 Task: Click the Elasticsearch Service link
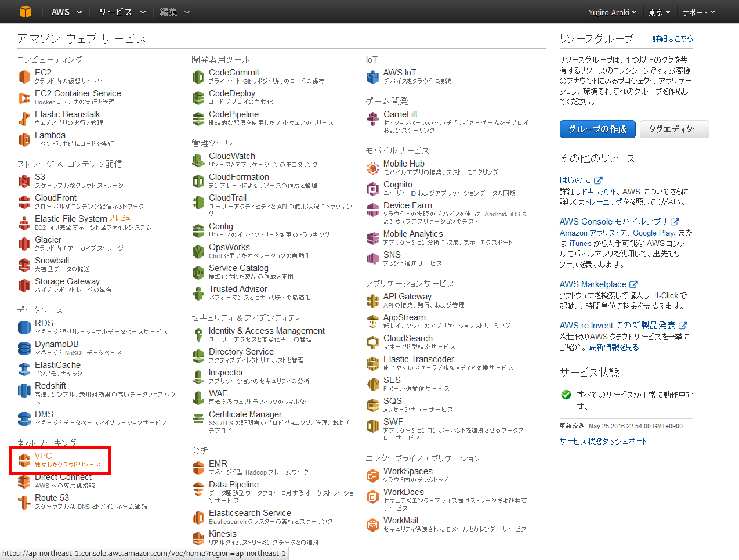250,513
